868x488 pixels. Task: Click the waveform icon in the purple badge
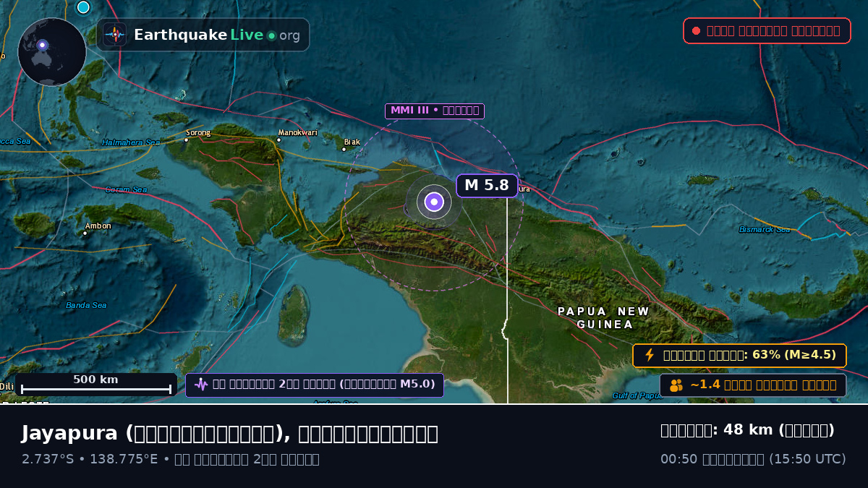click(201, 385)
